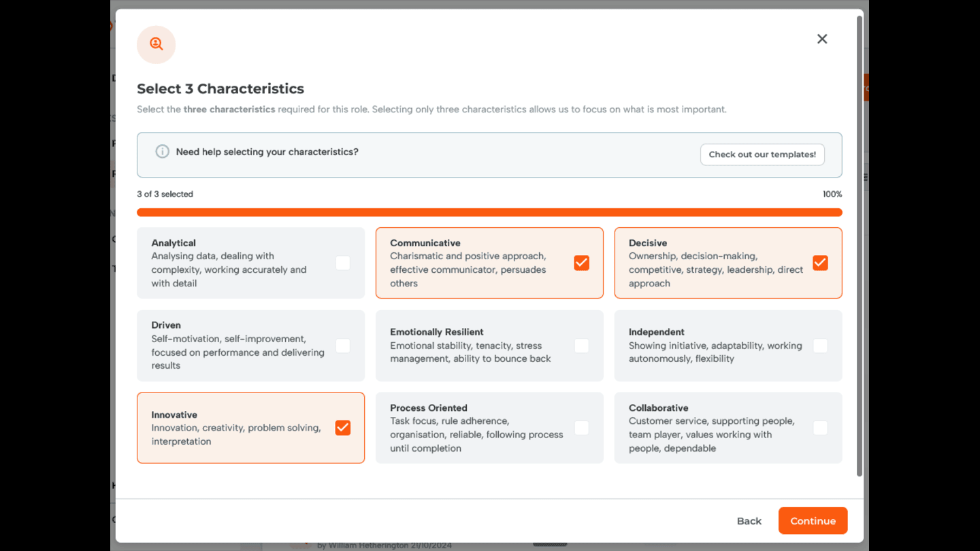Image resolution: width=980 pixels, height=551 pixels.
Task: Click the Analytical card title
Action: [x=174, y=243]
